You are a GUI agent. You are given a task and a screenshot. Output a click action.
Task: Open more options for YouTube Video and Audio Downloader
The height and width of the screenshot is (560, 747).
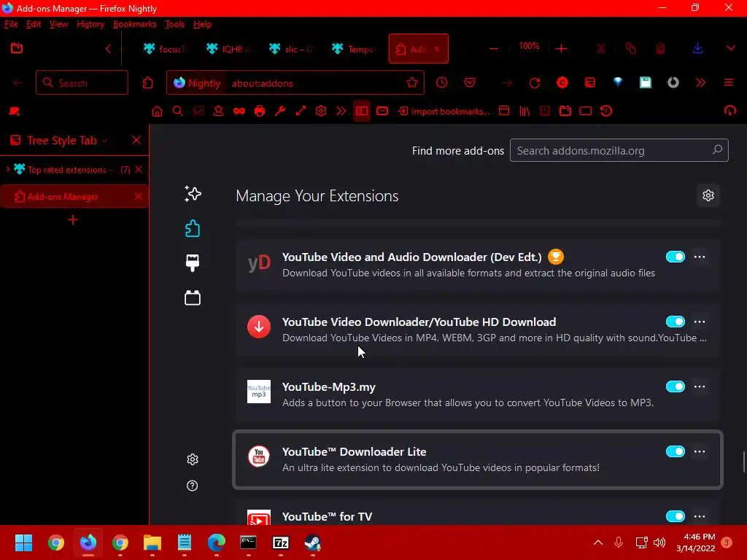pyautogui.click(x=700, y=257)
